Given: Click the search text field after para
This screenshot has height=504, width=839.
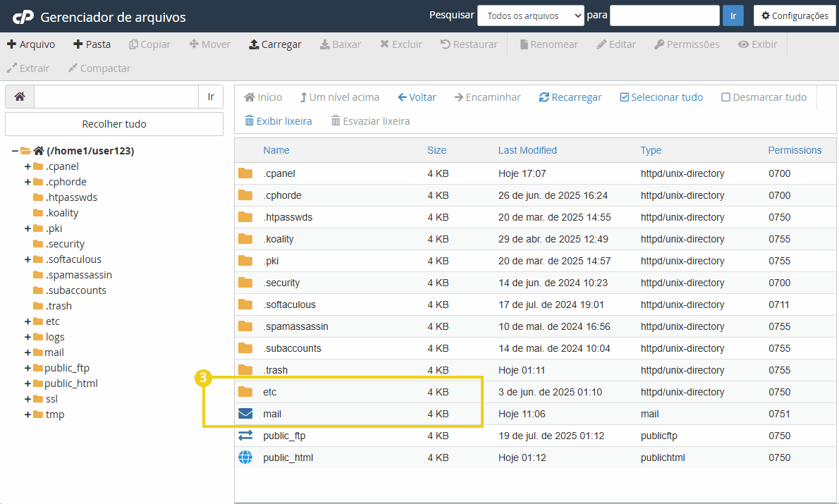Looking at the screenshot, I should pyautogui.click(x=665, y=16).
